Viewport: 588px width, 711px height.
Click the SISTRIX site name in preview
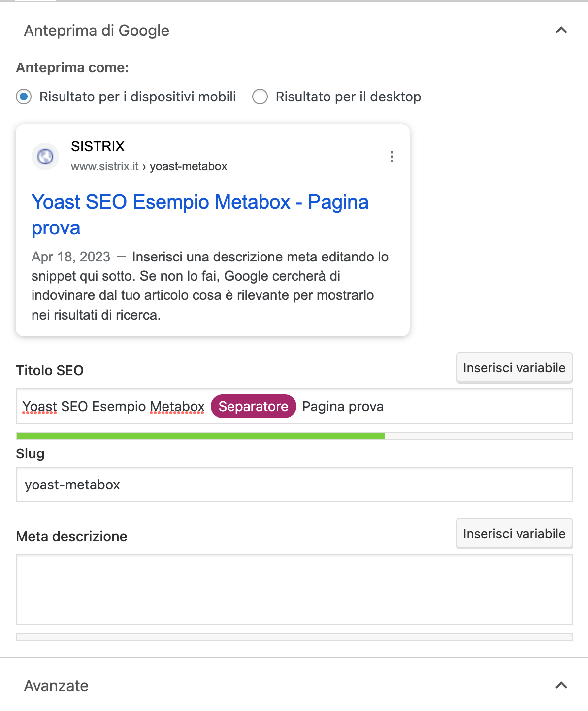(x=98, y=146)
